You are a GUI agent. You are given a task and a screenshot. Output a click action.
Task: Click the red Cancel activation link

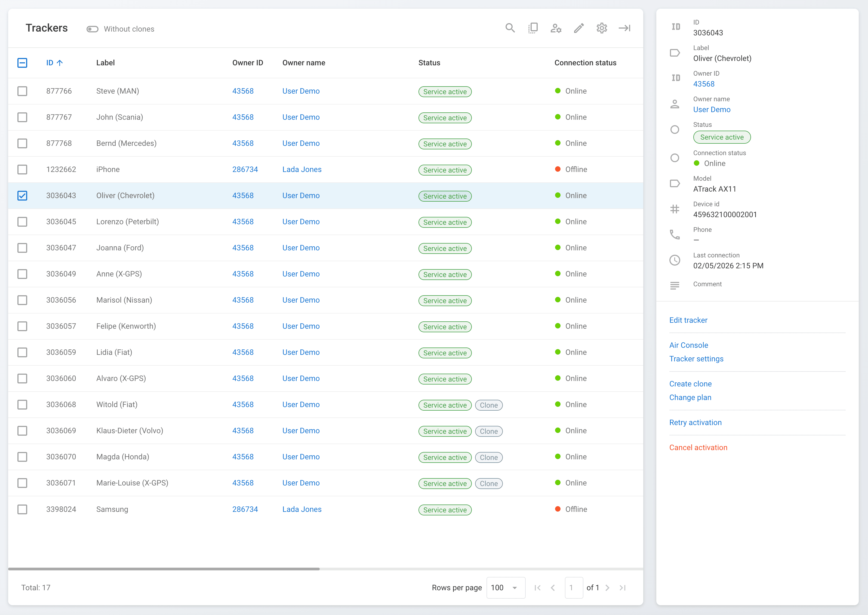(698, 447)
